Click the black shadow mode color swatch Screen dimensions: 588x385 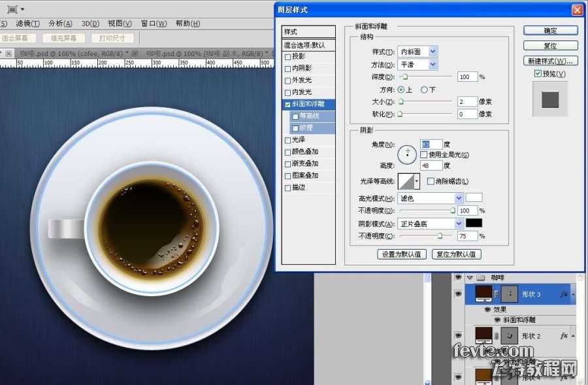(474, 223)
